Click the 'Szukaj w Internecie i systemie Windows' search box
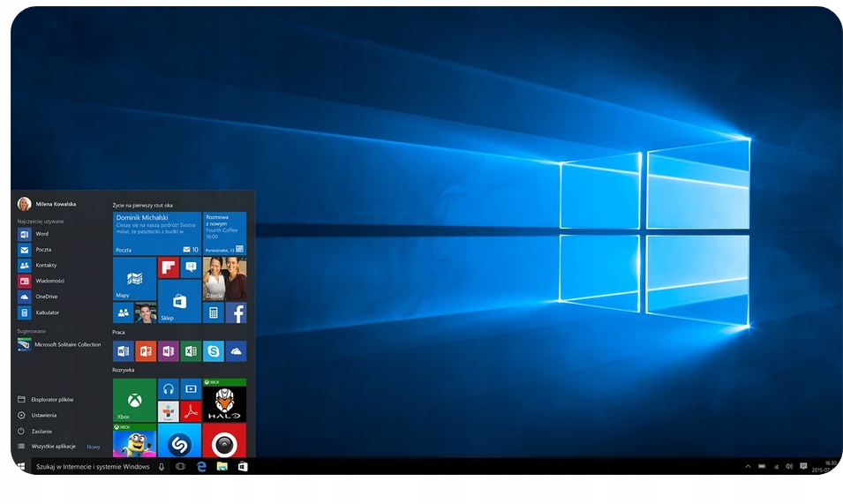This screenshot has height=504, width=843. coord(100,466)
